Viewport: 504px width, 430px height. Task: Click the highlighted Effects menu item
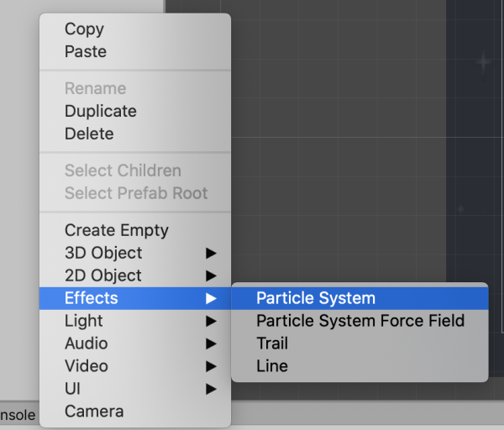click(x=92, y=298)
